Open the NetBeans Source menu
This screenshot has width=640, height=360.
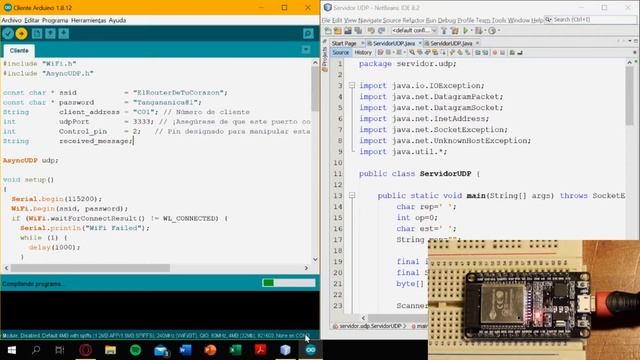(392, 20)
